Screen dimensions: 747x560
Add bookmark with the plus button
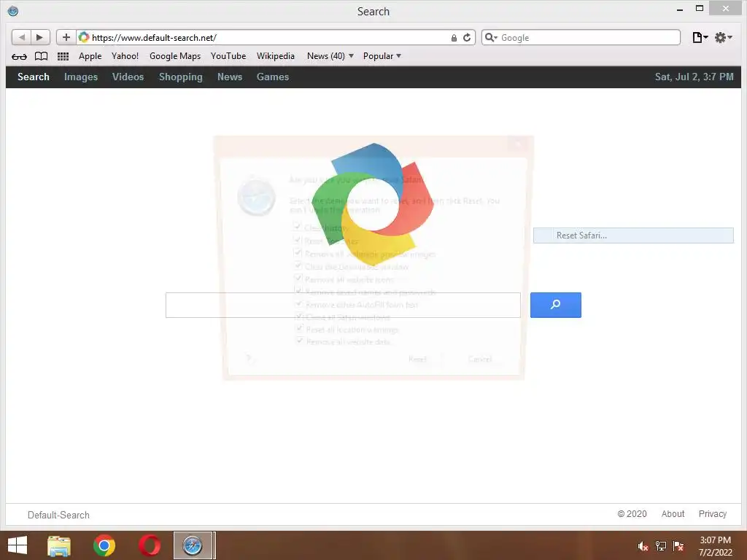(66, 37)
